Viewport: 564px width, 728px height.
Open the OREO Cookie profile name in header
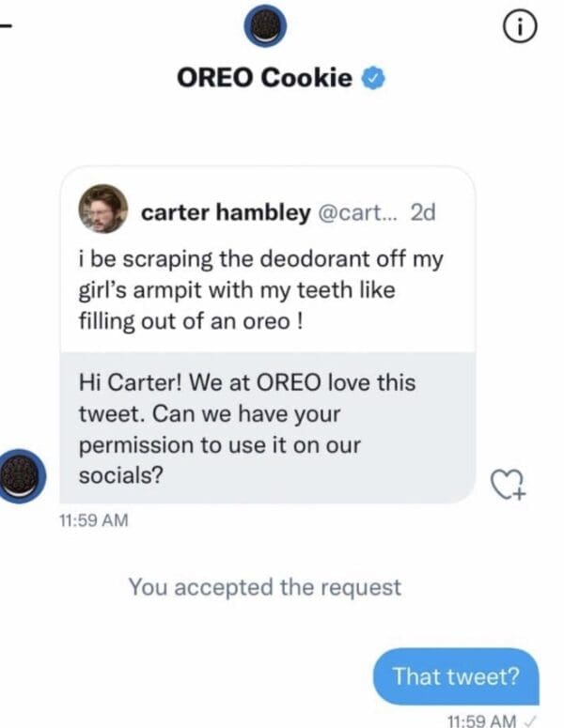point(264,79)
